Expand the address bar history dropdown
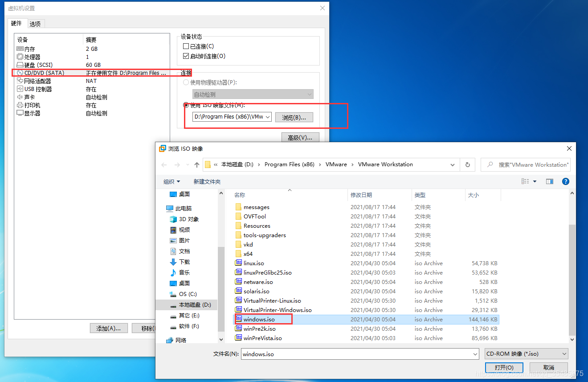Viewport: 588px width, 382px height. click(x=453, y=164)
